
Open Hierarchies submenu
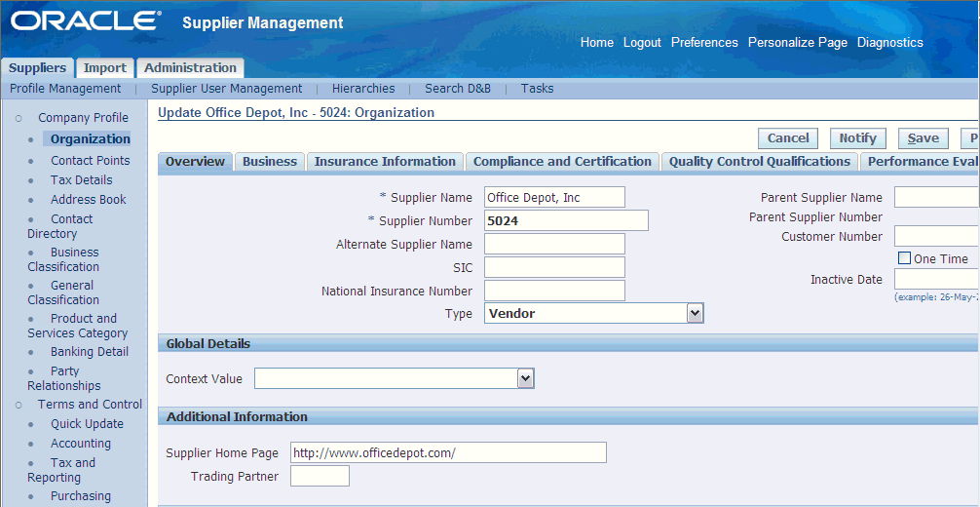[x=363, y=89]
